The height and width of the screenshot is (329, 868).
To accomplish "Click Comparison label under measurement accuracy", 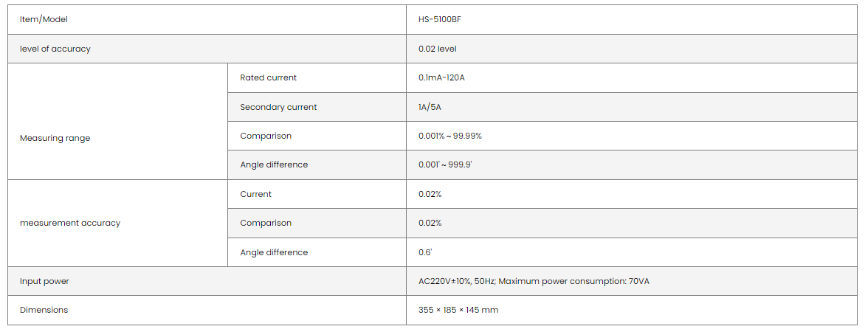I will point(266,223).
